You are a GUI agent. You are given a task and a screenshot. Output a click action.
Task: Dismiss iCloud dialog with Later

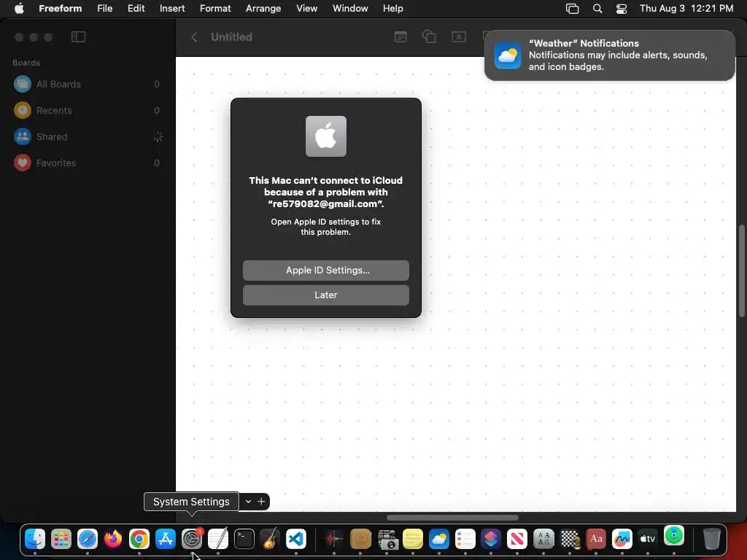(326, 295)
